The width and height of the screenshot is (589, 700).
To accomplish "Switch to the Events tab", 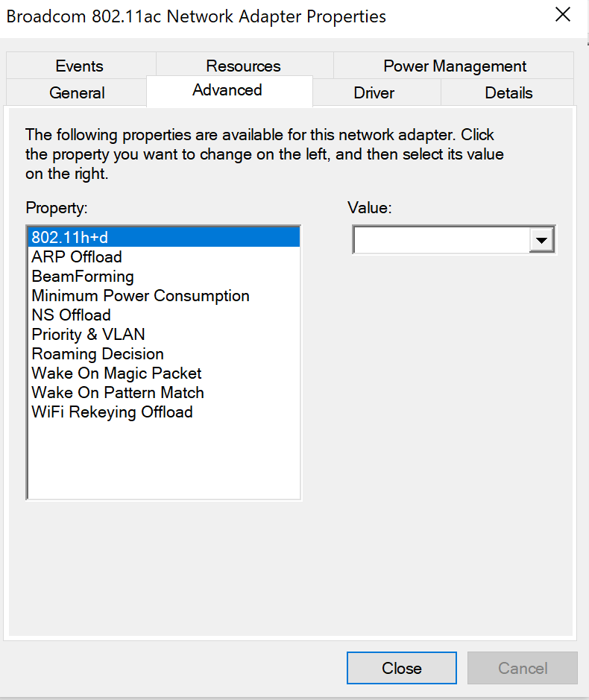I will (x=81, y=66).
